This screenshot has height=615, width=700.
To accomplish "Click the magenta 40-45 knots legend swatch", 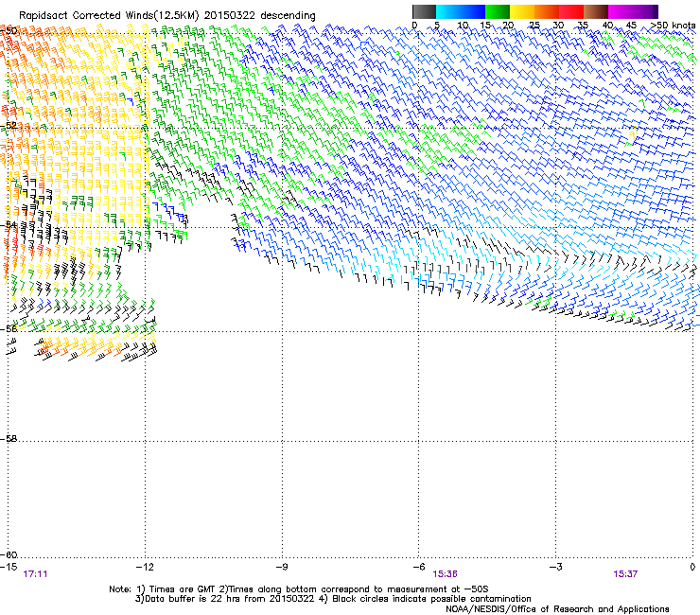I will pyautogui.click(x=621, y=11).
